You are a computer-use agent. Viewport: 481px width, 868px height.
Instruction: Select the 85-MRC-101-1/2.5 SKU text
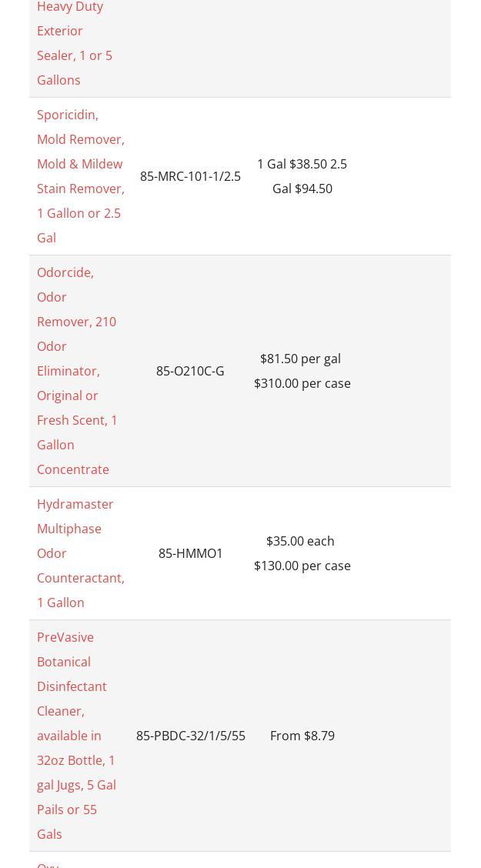(190, 176)
